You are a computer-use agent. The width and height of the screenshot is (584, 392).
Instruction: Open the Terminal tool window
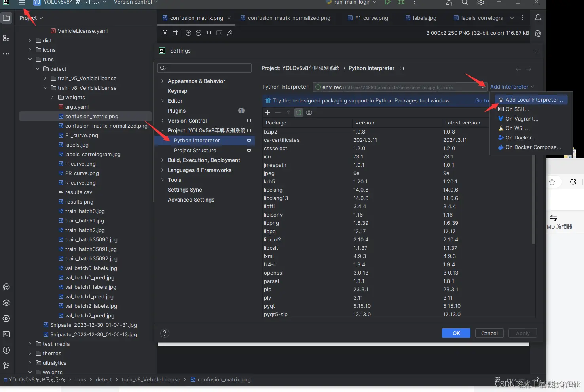(6, 334)
